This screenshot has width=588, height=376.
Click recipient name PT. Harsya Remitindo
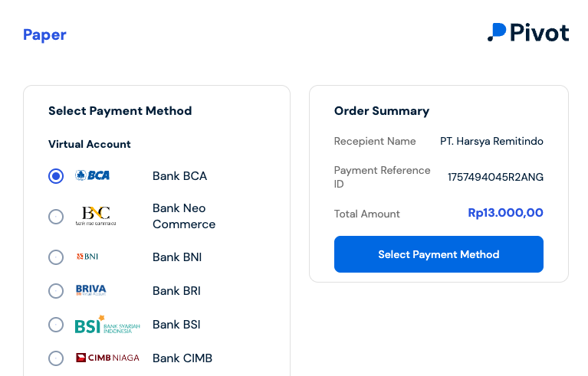click(491, 141)
